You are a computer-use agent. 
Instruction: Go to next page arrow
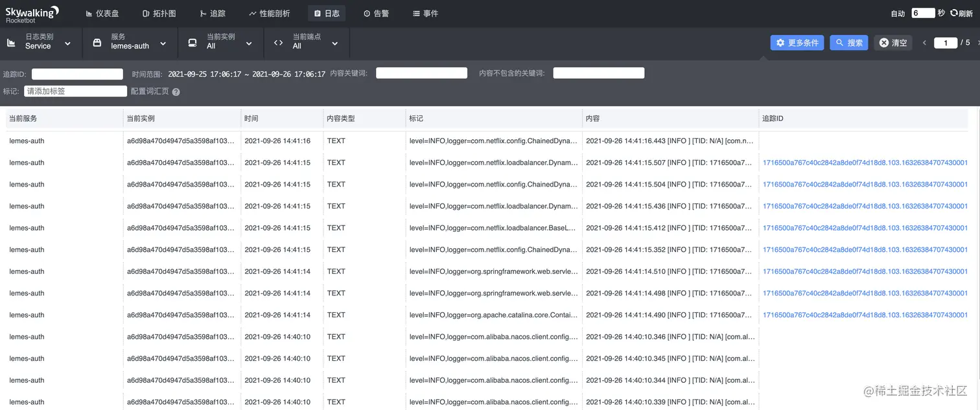pyautogui.click(x=977, y=43)
